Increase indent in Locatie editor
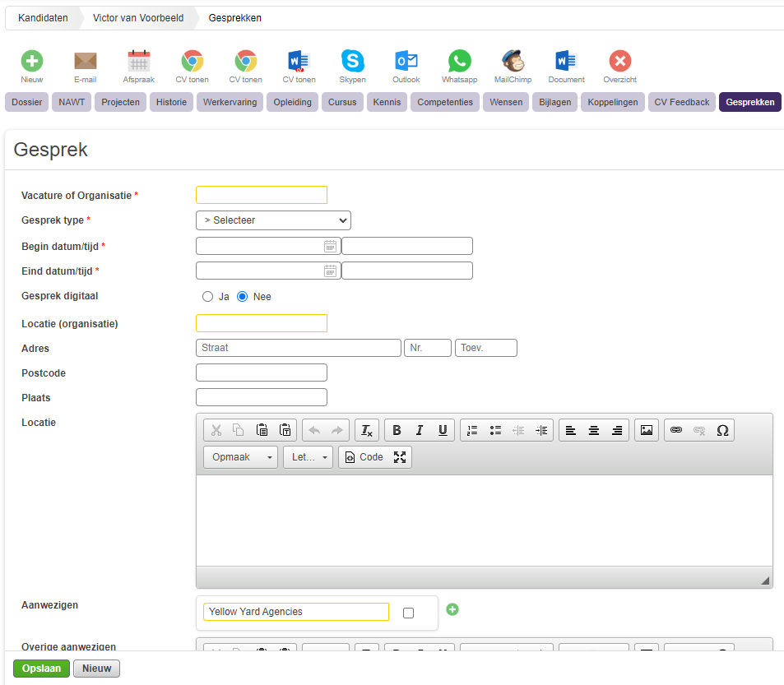 point(541,430)
